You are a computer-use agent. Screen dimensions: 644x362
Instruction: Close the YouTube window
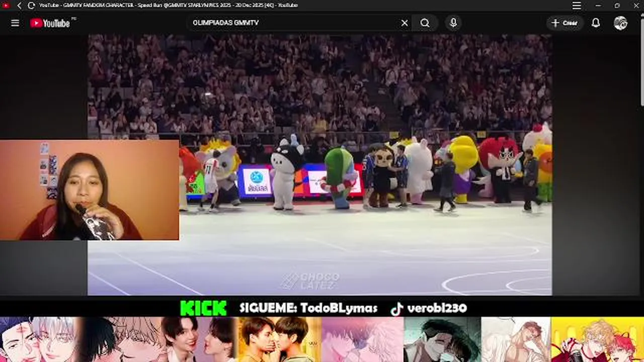coord(635,6)
